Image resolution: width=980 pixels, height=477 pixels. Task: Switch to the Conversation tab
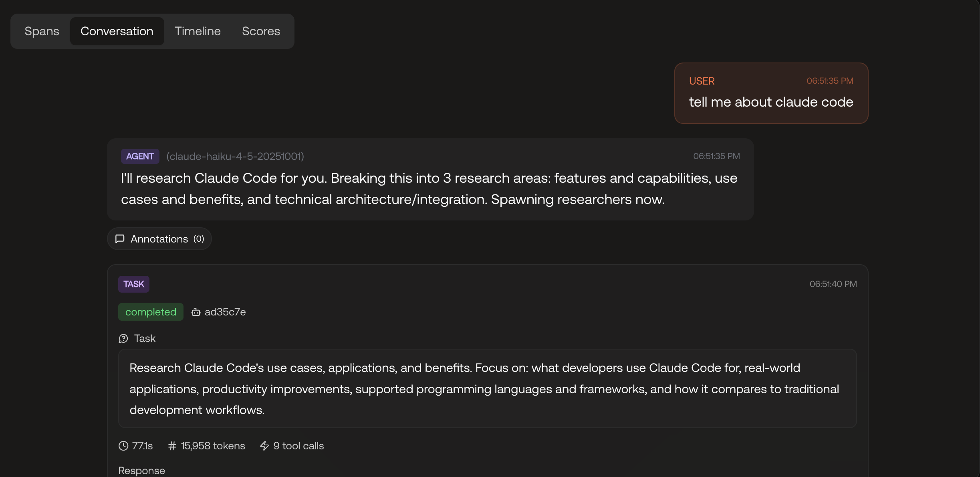(x=117, y=31)
